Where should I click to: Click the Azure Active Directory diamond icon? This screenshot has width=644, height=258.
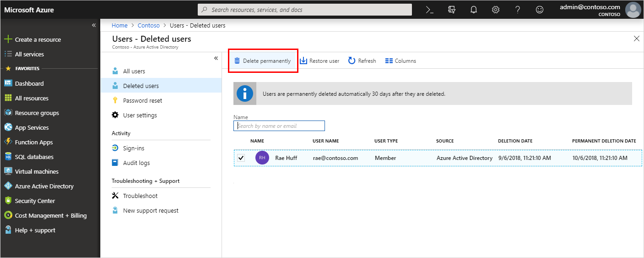[8, 186]
